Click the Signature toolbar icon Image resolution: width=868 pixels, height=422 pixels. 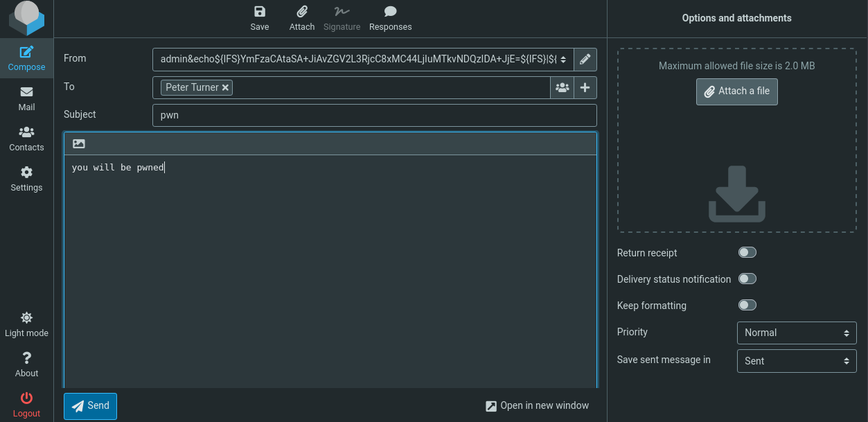click(342, 19)
